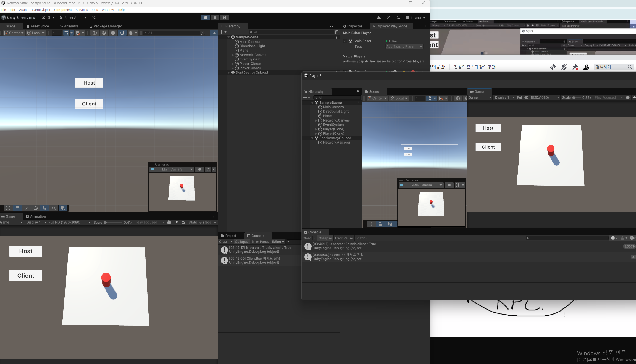636x364 pixels.
Task: Click the scene search magnifier overlay icon
Action: click(54, 208)
